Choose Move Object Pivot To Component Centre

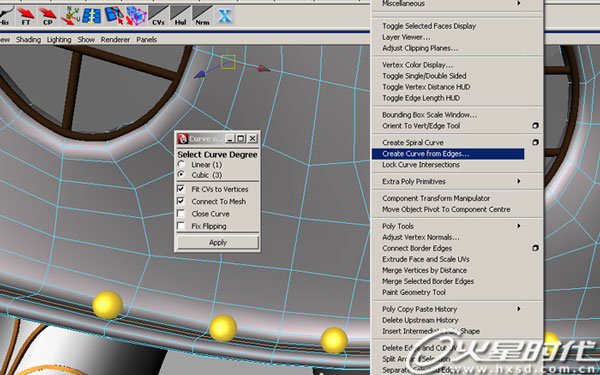(446, 209)
